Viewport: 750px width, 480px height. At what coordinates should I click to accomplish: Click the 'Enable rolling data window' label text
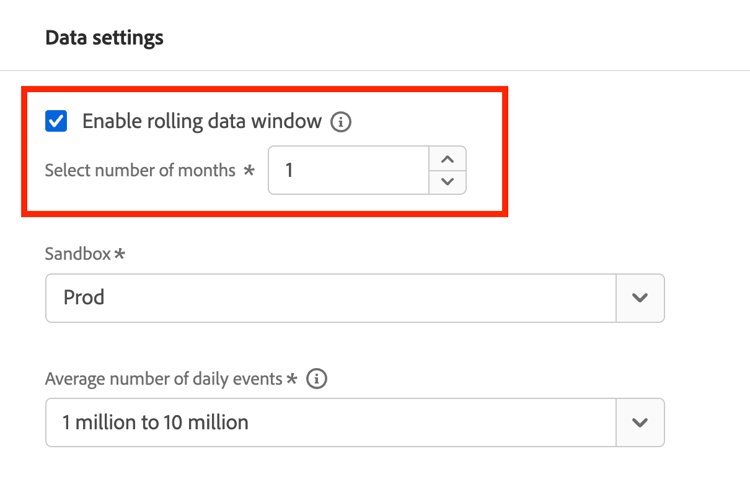click(201, 122)
